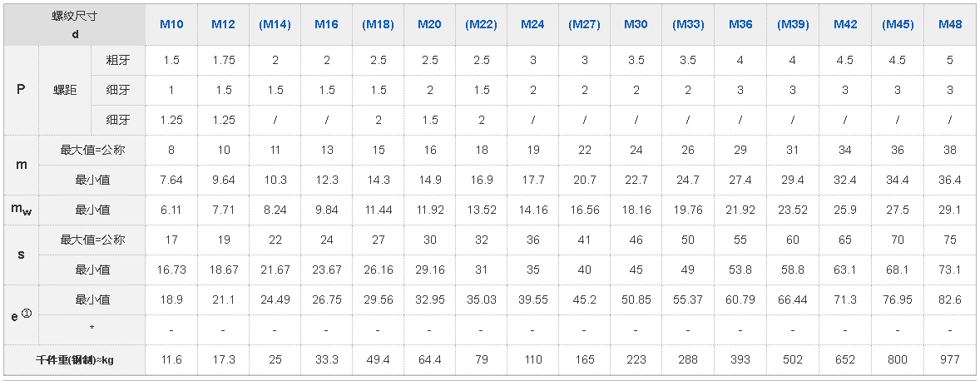Open the M42 column header link

point(845,25)
